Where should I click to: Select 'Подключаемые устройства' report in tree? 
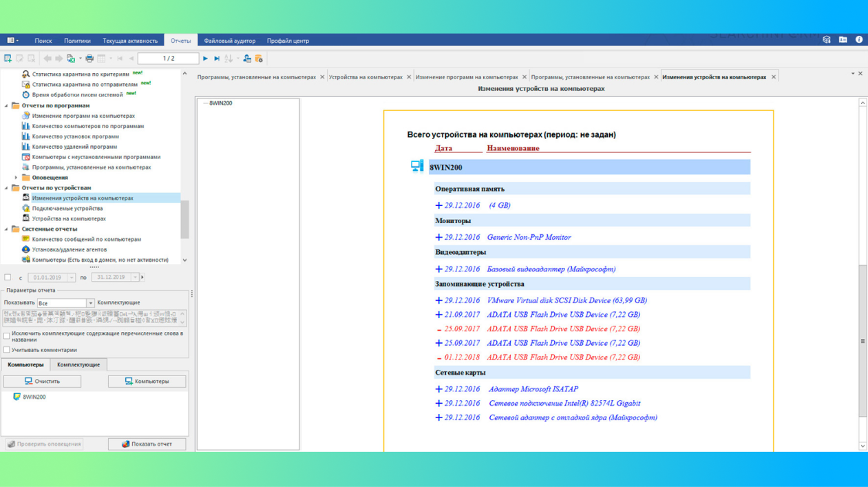point(67,208)
